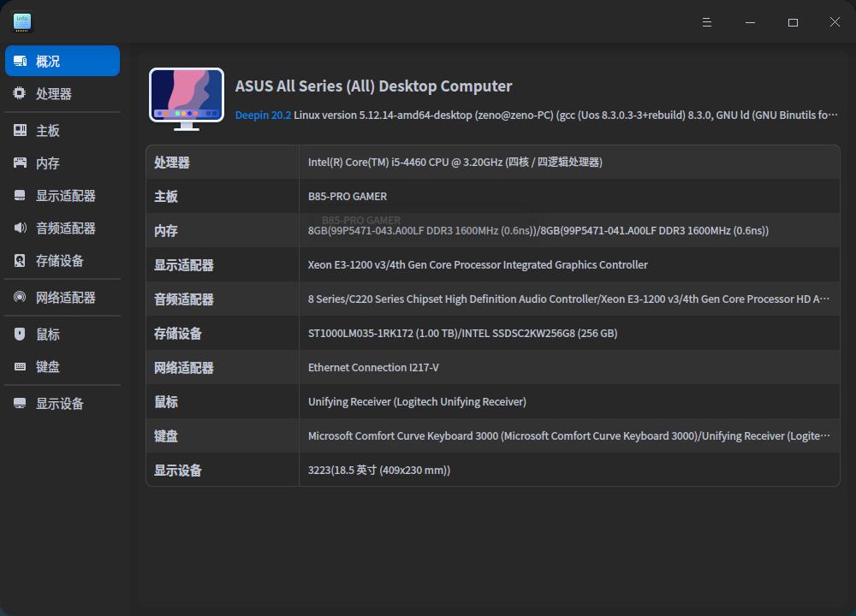Open the 处理器 section
The image size is (856, 616).
62,93
